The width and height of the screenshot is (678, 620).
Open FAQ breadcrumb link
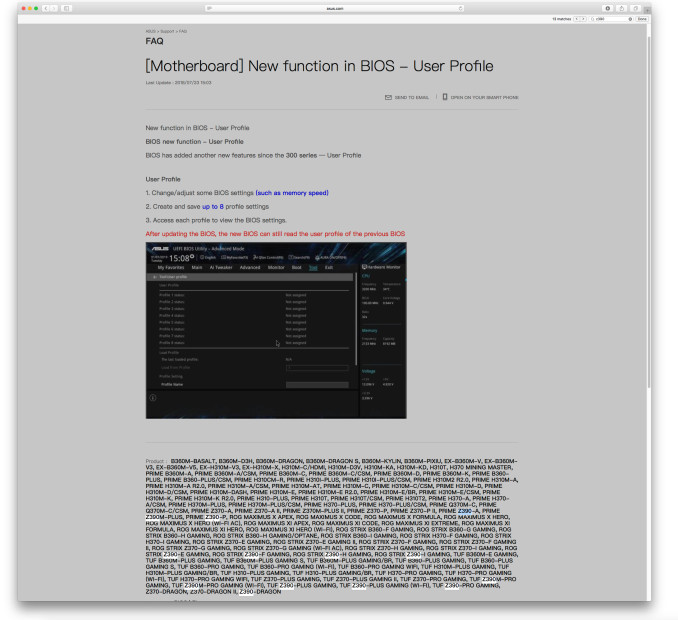click(183, 31)
